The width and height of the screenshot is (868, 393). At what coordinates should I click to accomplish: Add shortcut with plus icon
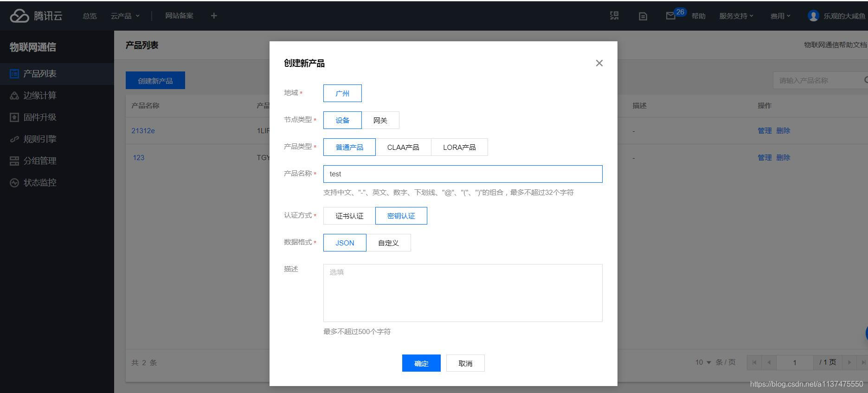214,16
